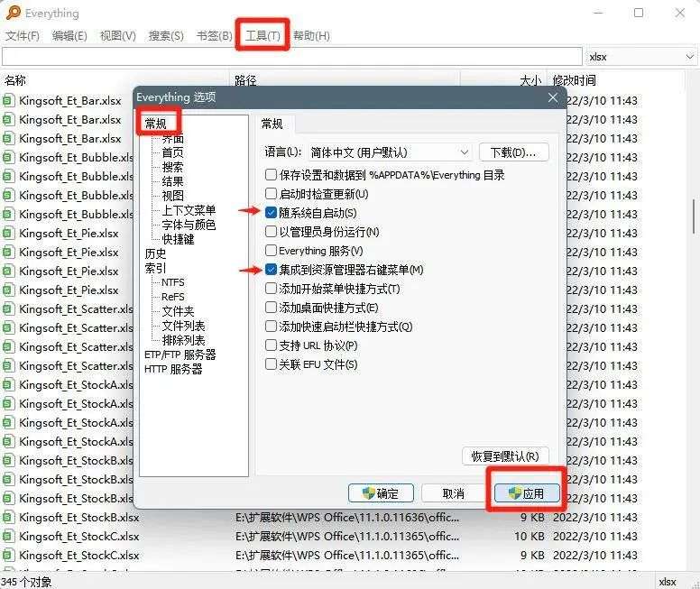Check the Everything 服务(V) option
The image size is (700, 589).
pyautogui.click(x=271, y=250)
